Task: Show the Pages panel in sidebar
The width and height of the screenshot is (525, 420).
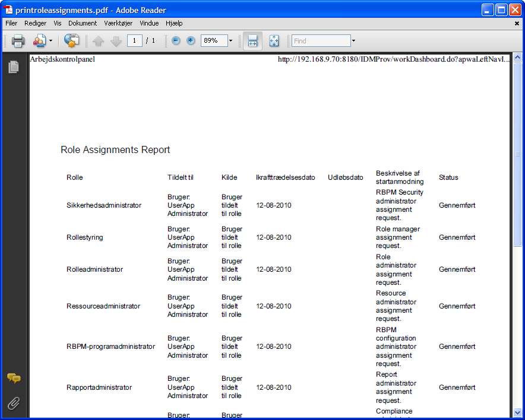Action: [14, 67]
